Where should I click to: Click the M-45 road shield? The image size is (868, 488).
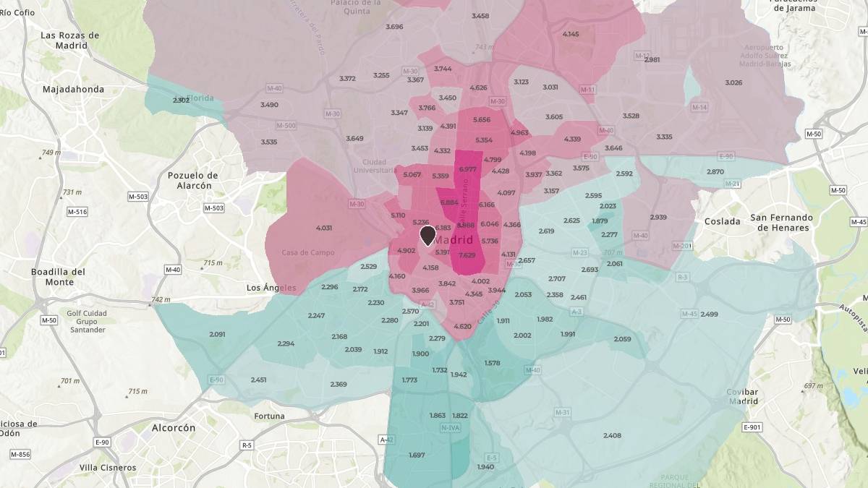coord(689,314)
